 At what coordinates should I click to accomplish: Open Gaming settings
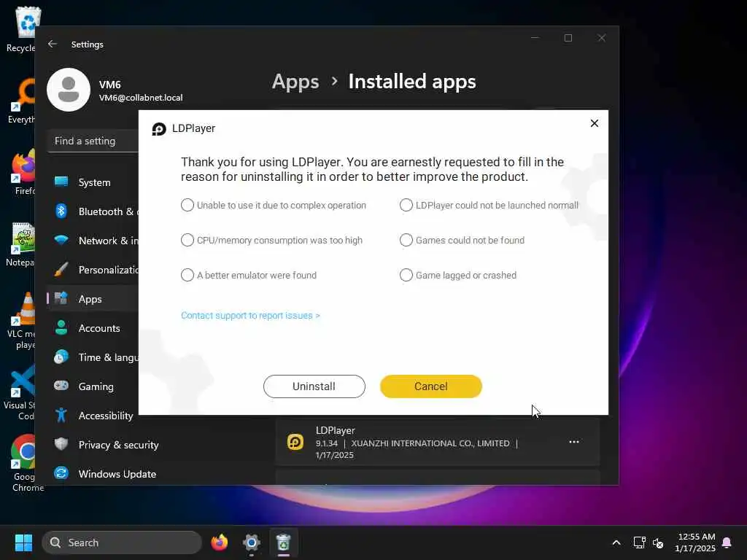click(93, 386)
